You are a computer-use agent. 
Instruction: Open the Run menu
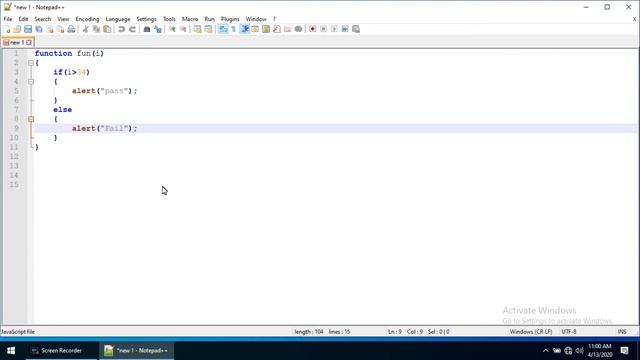(209, 19)
